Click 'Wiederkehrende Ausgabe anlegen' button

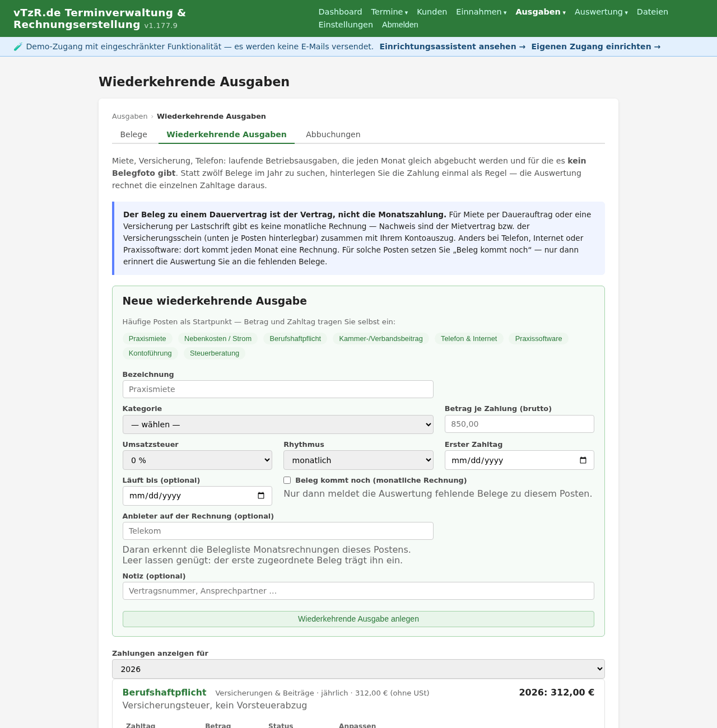tap(358, 619)
